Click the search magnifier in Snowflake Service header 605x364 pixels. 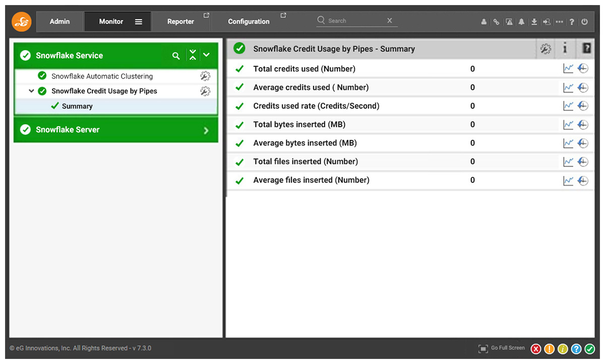(x=176, y=55)
